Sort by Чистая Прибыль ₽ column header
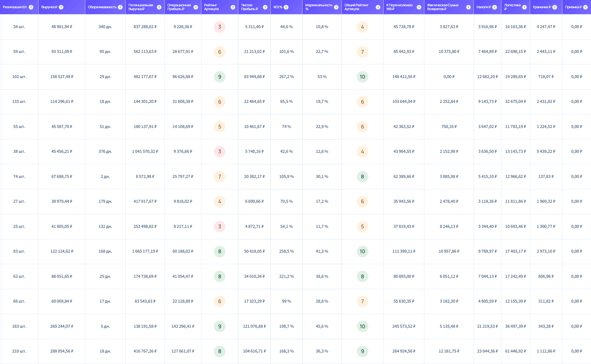The width and height of the screenshot is (591, 364). (249, 7)
